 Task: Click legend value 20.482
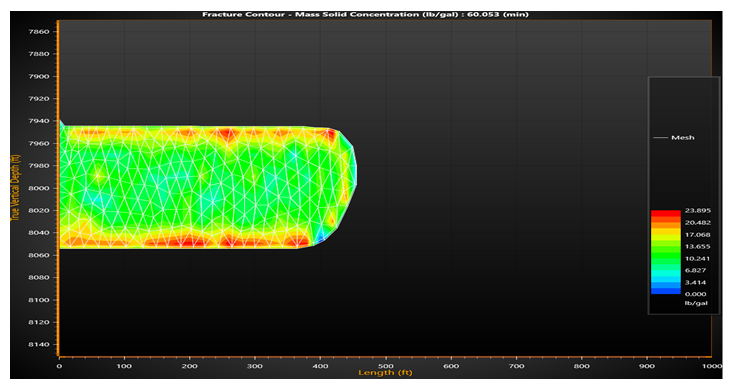click(698, 223)
